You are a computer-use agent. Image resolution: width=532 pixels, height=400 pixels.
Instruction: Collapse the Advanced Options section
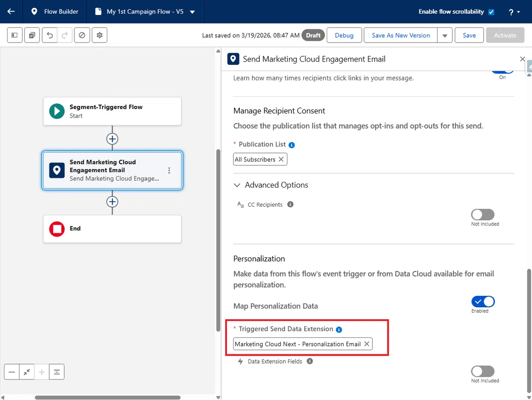237,185
